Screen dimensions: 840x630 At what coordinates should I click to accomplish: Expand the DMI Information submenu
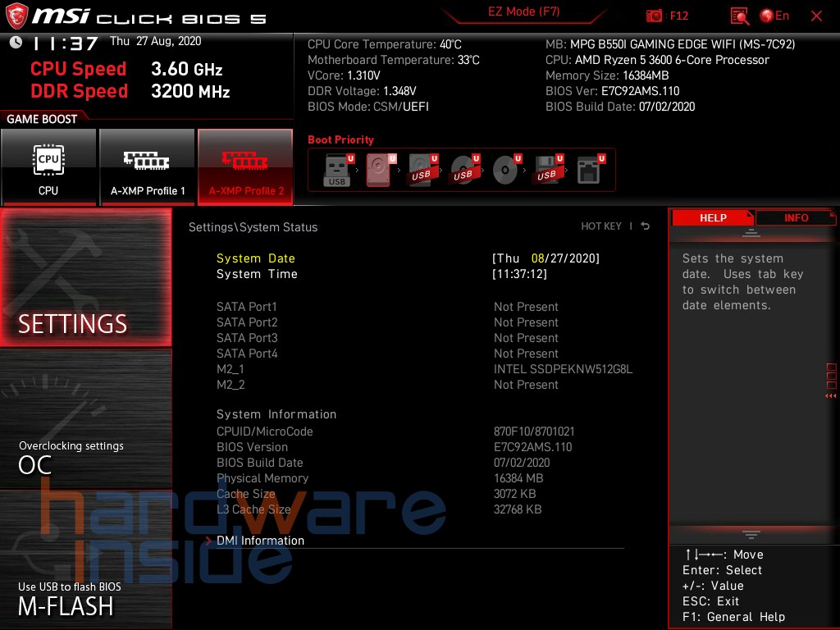click(x=260, y=541)
